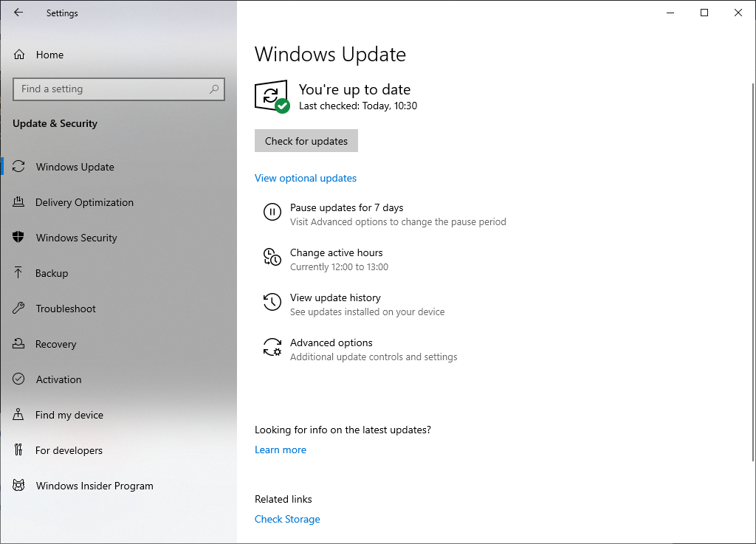Open Find my device settings
Viewport: 756px width, 544px height.
pos(119,415)
